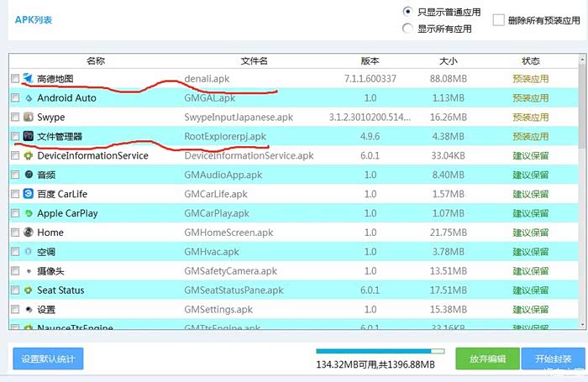The height and width of the screenshot is (382, 588).
Task: Tick the 文件管理器 row checkbox
Action: click(x=15, y=136)
